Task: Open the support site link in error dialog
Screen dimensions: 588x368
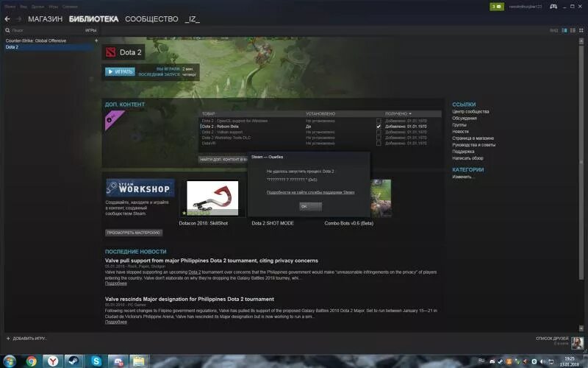Action: [310, 192]
